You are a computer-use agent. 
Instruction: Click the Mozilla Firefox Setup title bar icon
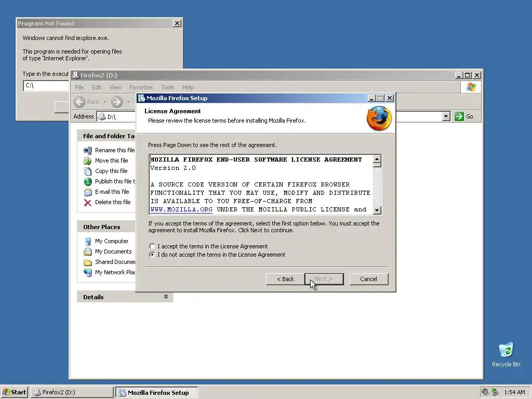click(141, 98)
